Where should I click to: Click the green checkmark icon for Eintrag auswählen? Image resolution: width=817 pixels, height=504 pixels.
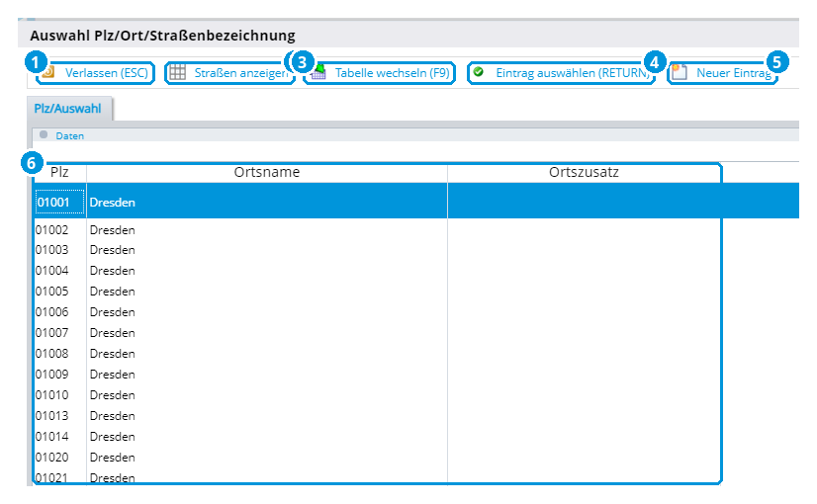479,72
